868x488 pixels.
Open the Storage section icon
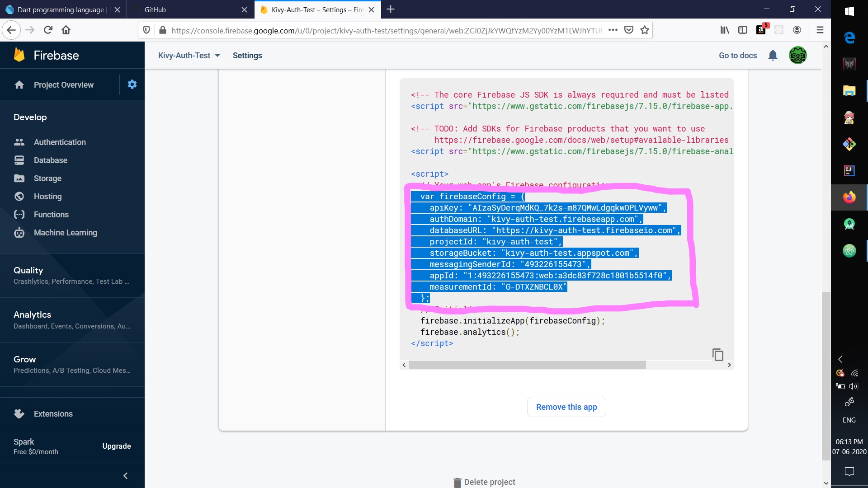click(19, 178)
